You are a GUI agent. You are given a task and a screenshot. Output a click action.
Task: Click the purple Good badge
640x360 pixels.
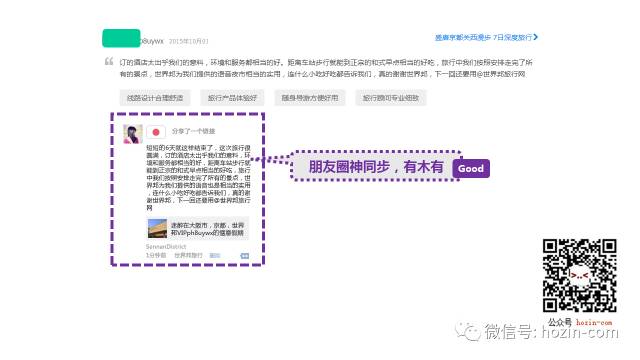(471, 169)
